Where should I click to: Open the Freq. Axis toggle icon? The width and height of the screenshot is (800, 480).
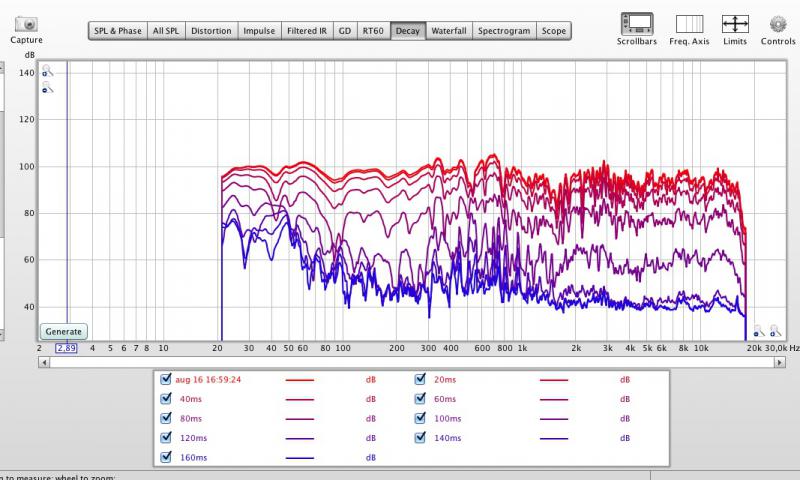pos(689,24)
